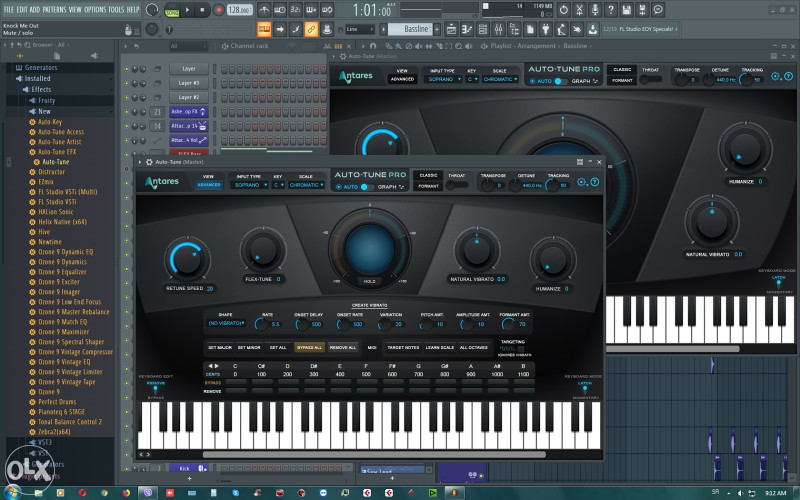Toggle the metronome icon
This screenshot has height=500, width=800.
pyautogui.click(x=264, y=10)
